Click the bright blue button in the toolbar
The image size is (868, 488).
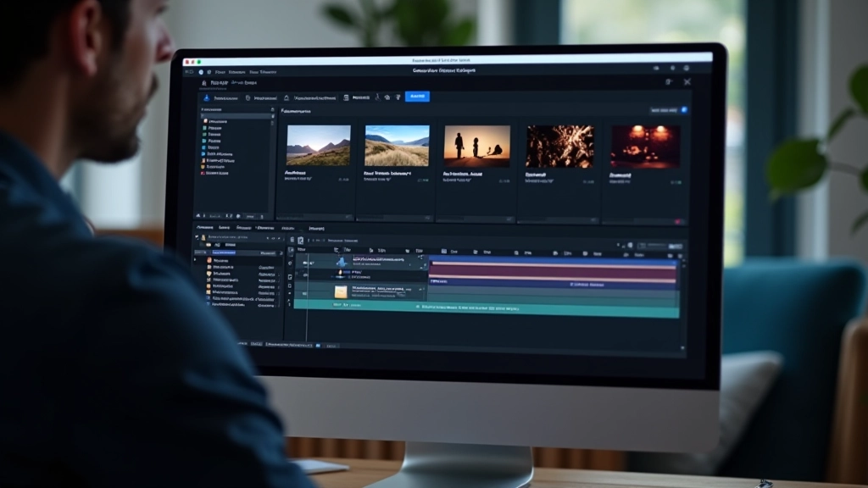tap(417, 97)
